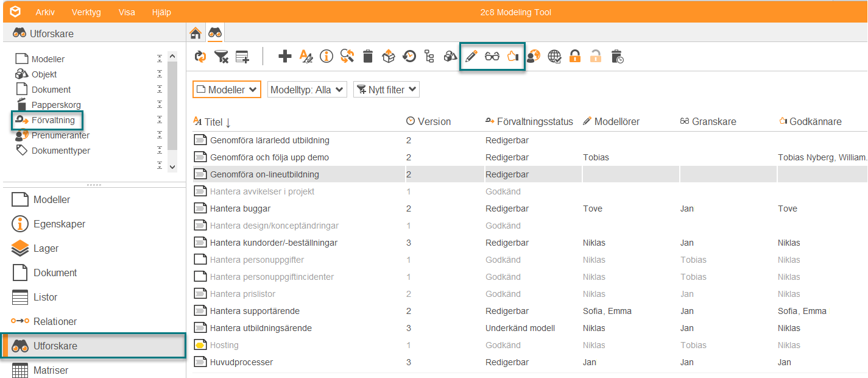Collapse section using icon beside Dokumenttyper
This screenshot has height=378, width=868.
[x=159, y=150]
